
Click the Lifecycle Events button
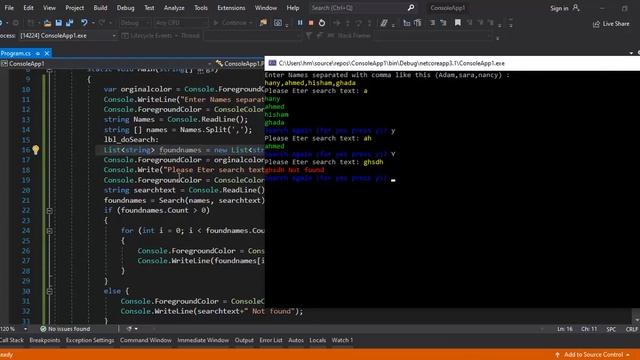(x=147, y=36)
